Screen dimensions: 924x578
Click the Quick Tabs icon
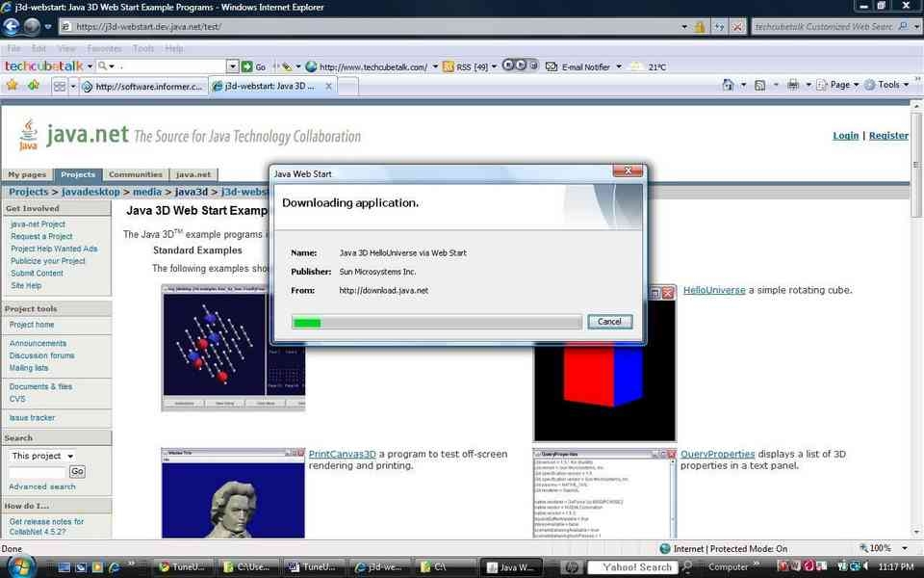(x=58, y=86)
